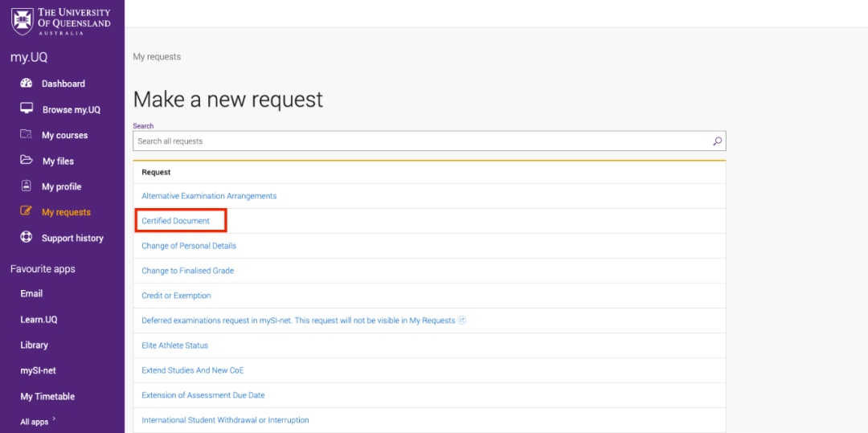Click the Support history lifebuoy icon
The height and width of the screenshot is (433, 868).
tap(26, 238)
